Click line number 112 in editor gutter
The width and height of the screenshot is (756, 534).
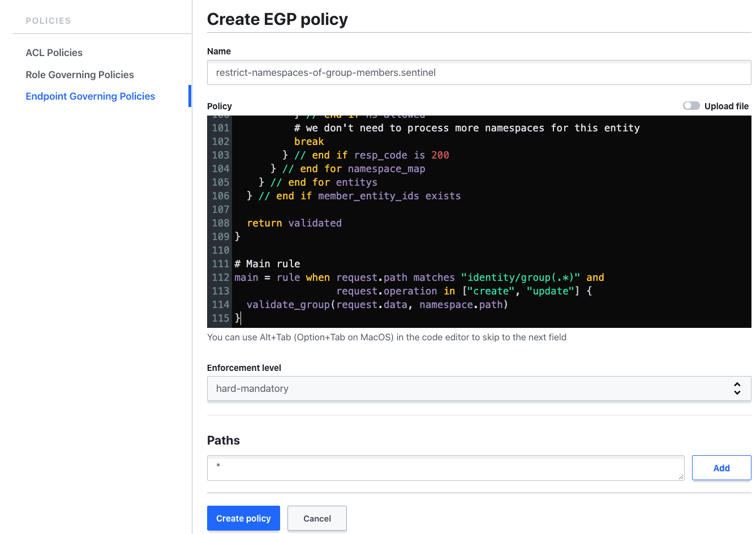point(221,277)
